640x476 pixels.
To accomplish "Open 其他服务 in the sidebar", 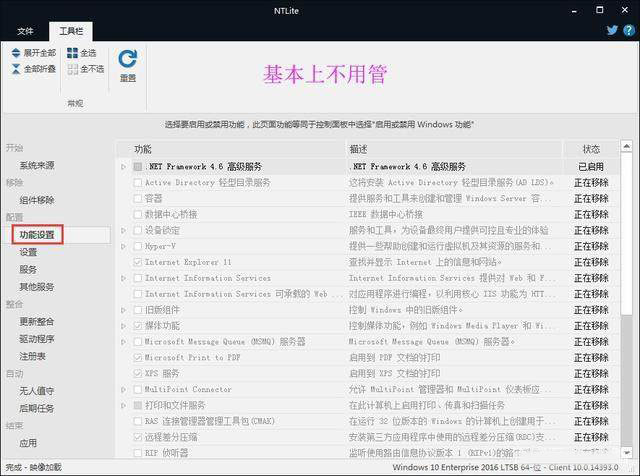I will (37, 287).
